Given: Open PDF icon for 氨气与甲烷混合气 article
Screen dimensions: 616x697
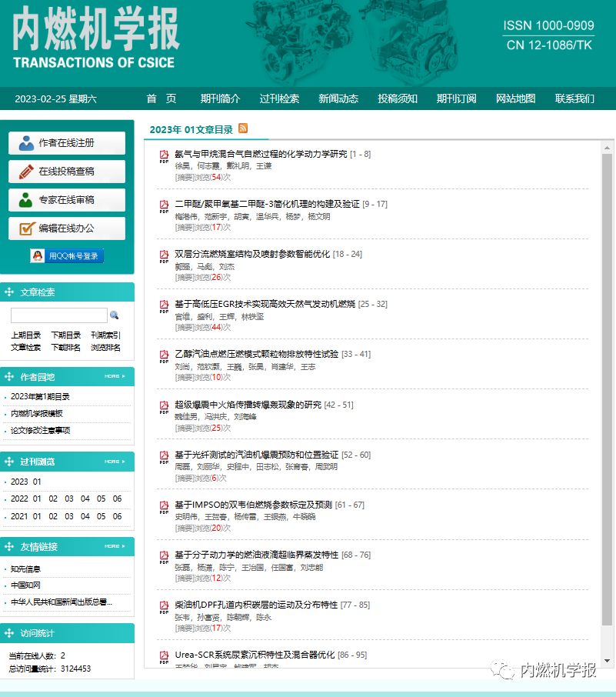Looking at the screenshot, I should point(164,156).
